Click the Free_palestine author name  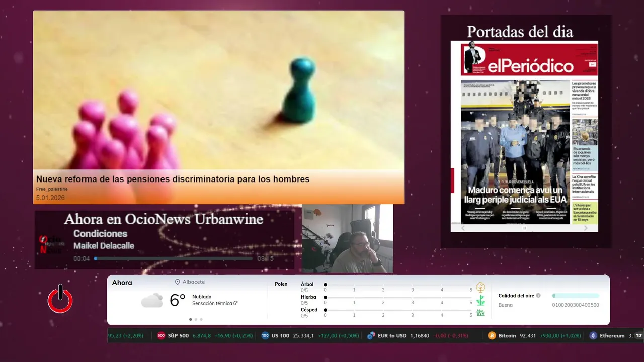[52, 189]
